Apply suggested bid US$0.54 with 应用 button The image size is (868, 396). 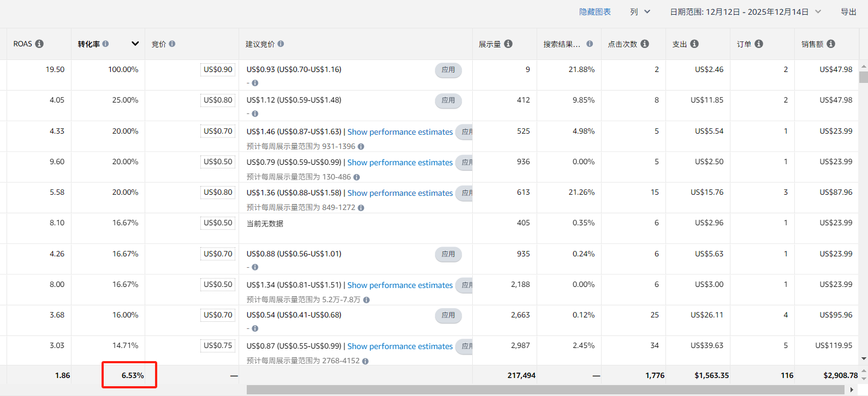pos(448,315)
